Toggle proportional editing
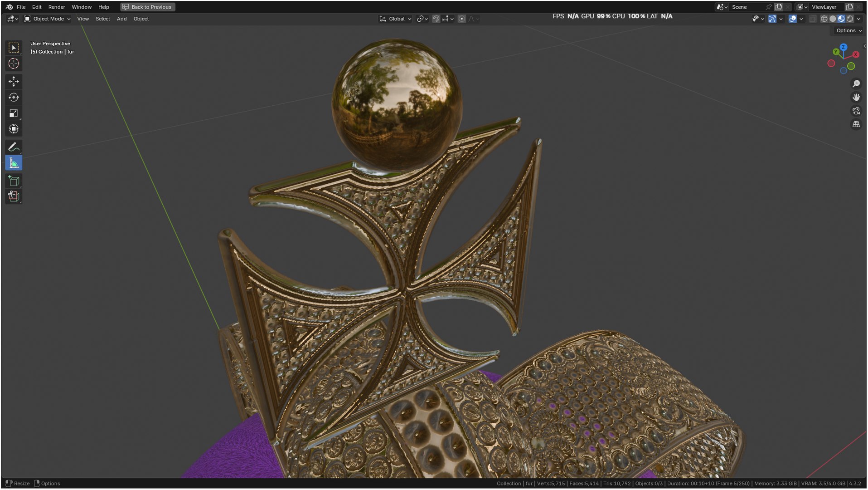 coord(461,19)
